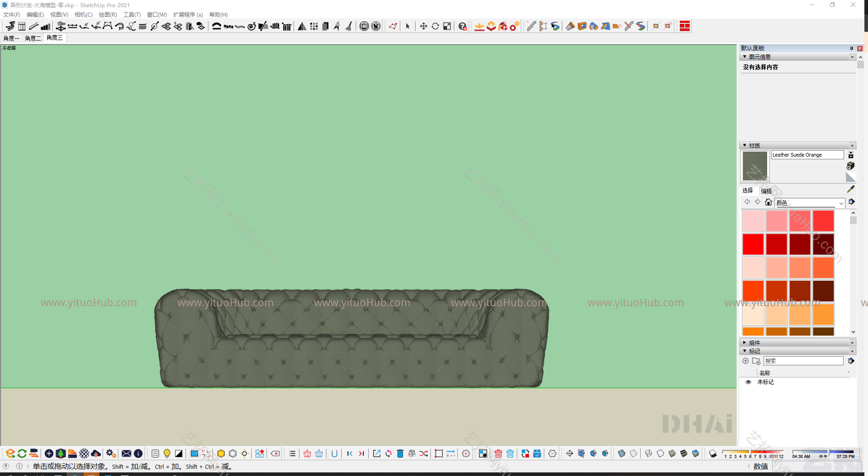Click the 数值 measurement label

point(761,466)
